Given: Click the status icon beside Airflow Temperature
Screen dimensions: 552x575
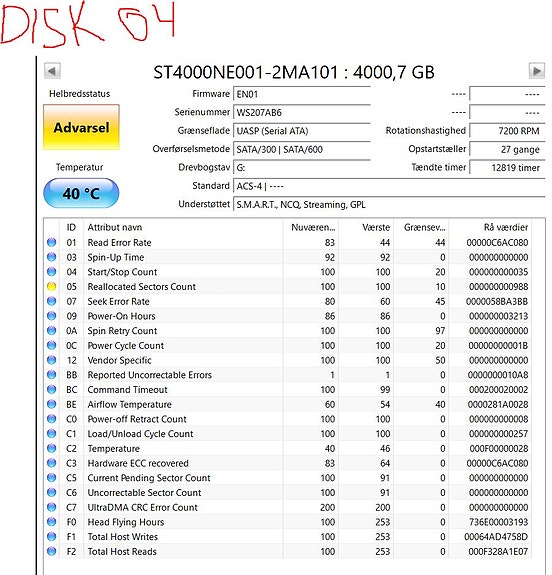Looking at the screenshot, I should (x=52, y=404).
